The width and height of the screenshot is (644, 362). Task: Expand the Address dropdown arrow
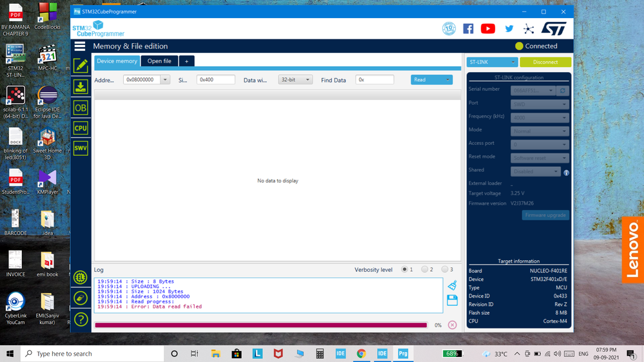click(x=165, y=80)
